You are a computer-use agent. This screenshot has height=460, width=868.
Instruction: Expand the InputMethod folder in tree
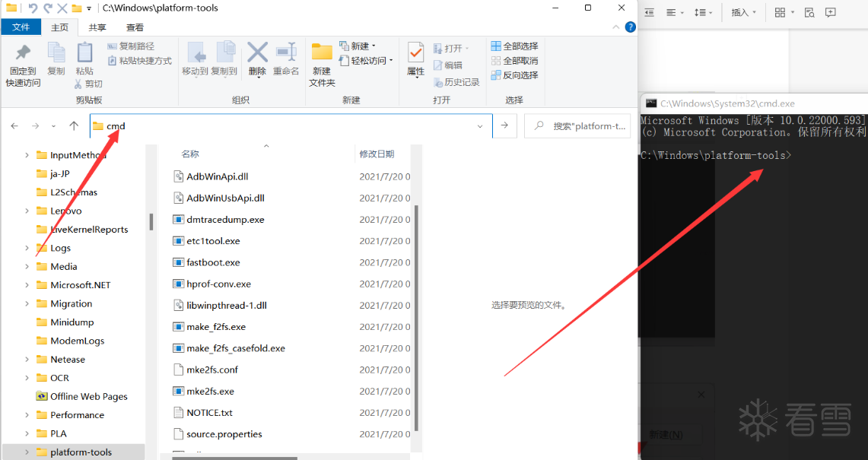(x=27, y=155)
